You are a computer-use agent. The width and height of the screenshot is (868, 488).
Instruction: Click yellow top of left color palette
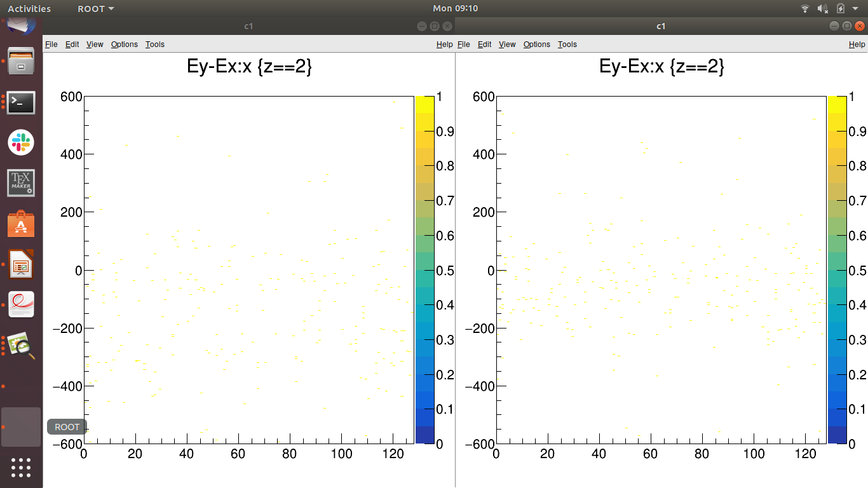pos(424,105)
